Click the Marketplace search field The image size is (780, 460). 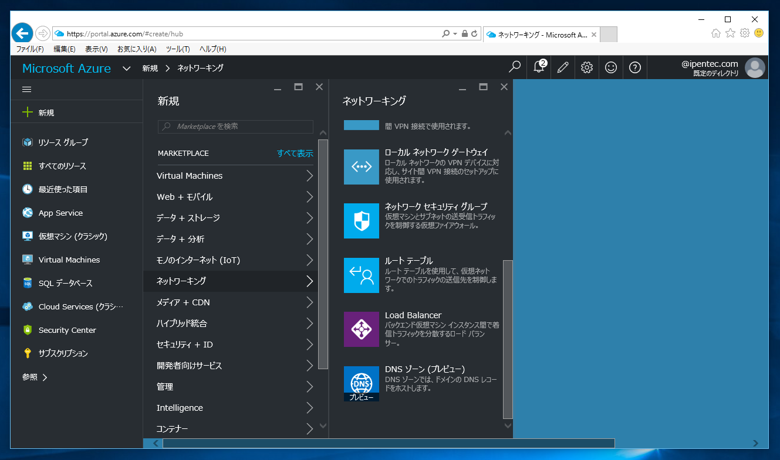tap(235, 126)
